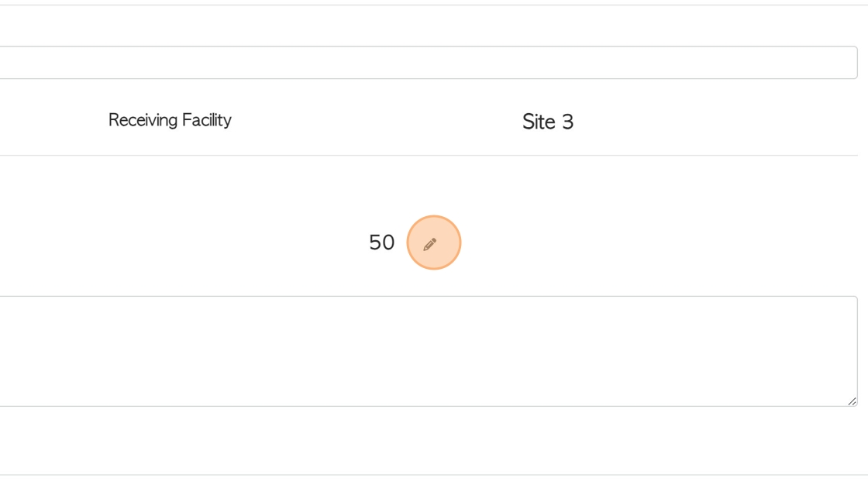This screenshot has width=868, height=485.
Task: Choose the Site 3 text next to Receiving Facility
Action: pyautogui.click(x=547, y=122)
